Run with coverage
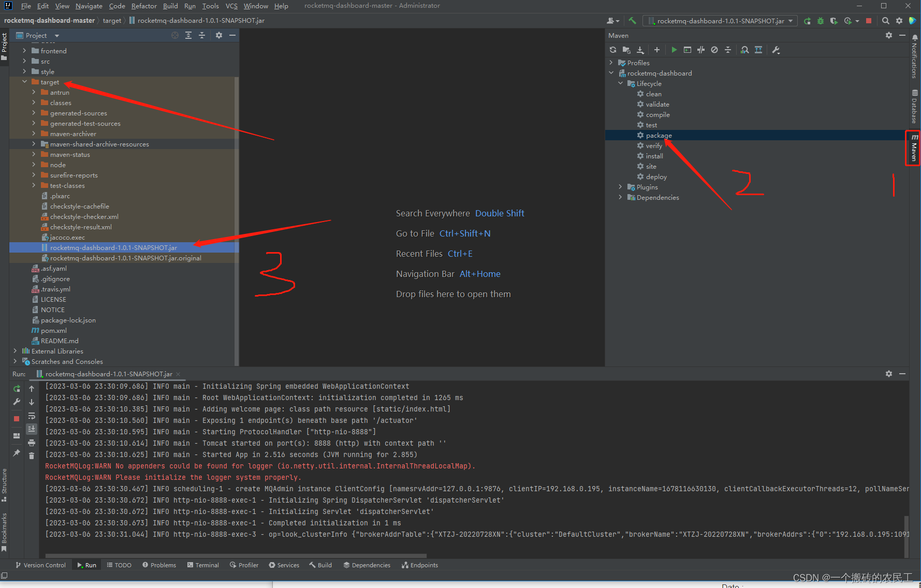 click(834, 21)
